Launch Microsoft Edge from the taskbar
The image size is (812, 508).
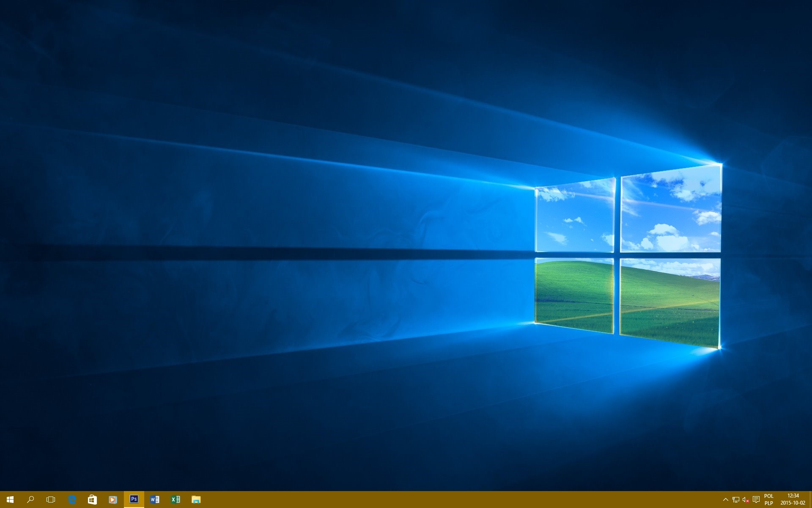72,500
